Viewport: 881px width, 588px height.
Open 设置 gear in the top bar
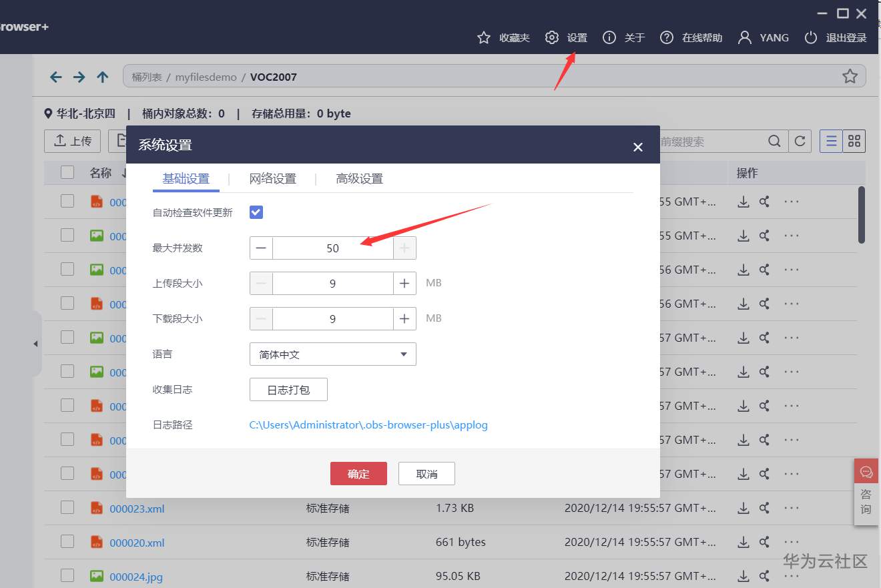(x=566, y=37)
